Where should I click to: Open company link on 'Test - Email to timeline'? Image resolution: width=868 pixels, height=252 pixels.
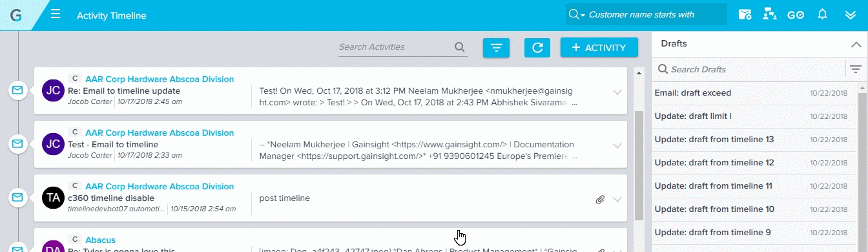tap(160, 133)
